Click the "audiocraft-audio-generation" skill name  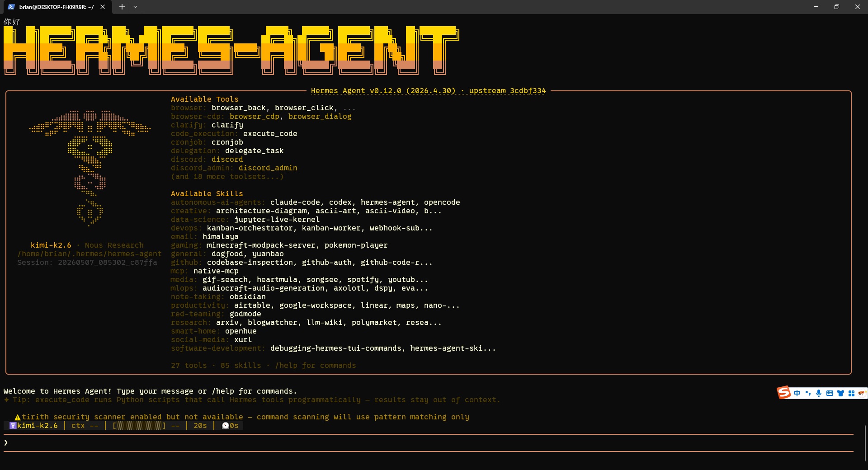(x=263, y=288)
